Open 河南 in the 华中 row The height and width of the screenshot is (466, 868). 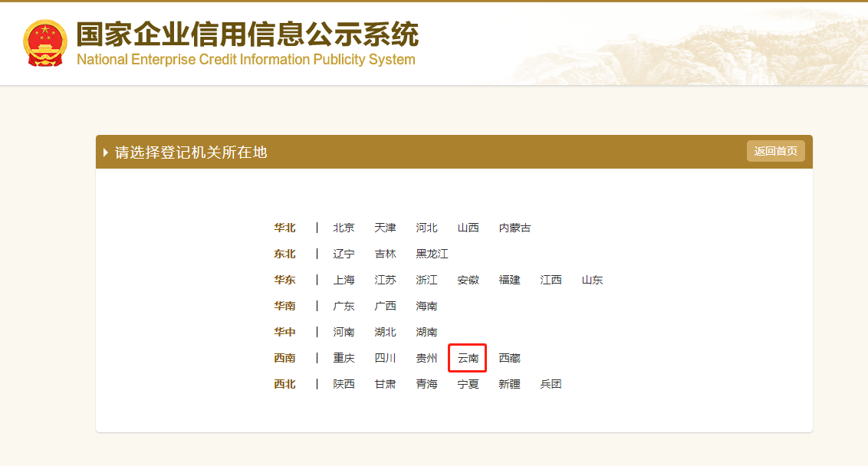(x=344, y=332)
